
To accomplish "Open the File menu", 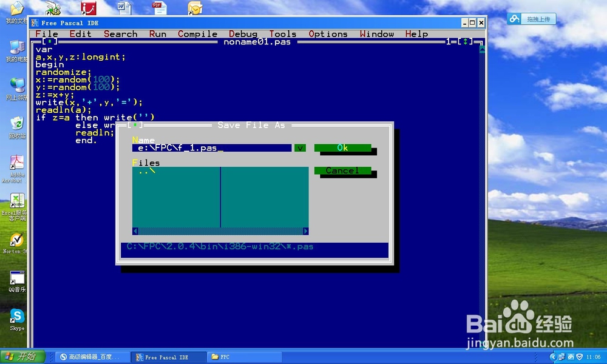I will 47,34.
